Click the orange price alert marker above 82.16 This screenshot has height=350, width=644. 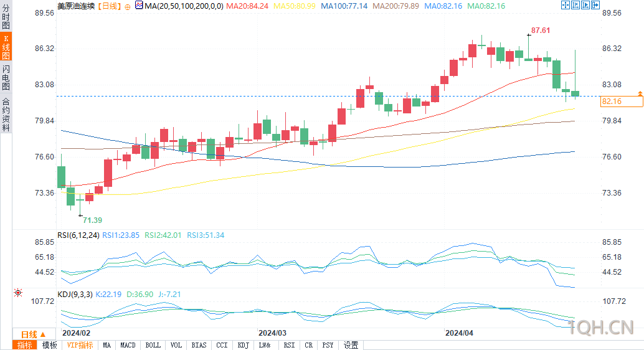pyautogui.click(x=640, y=94)
